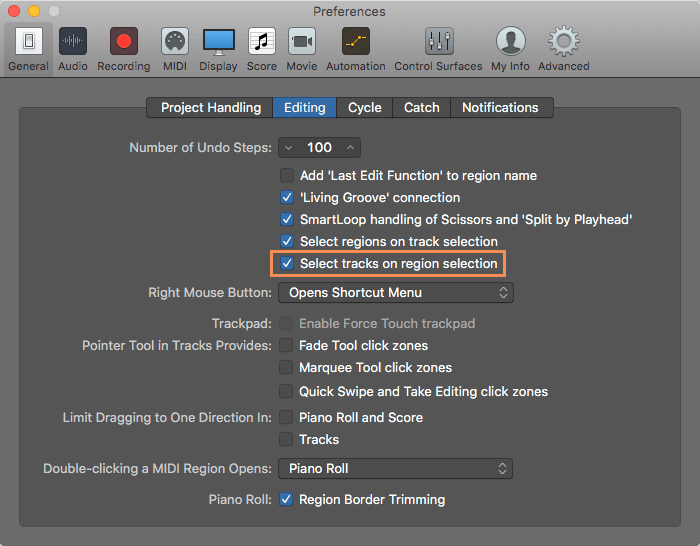The image size is (700, 546).
Task: Switch to the Cycle tab
Action: (365, 108)
